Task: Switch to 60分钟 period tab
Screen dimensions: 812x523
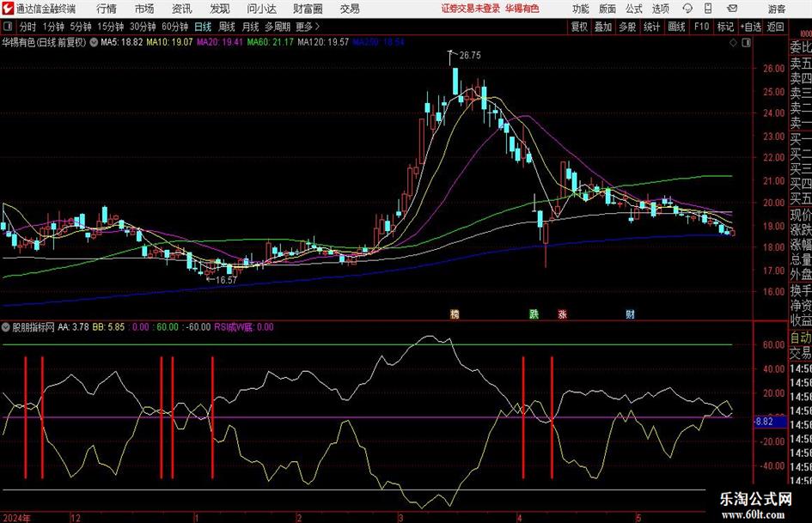Action: pyautogui.click(x=174, y=27)
